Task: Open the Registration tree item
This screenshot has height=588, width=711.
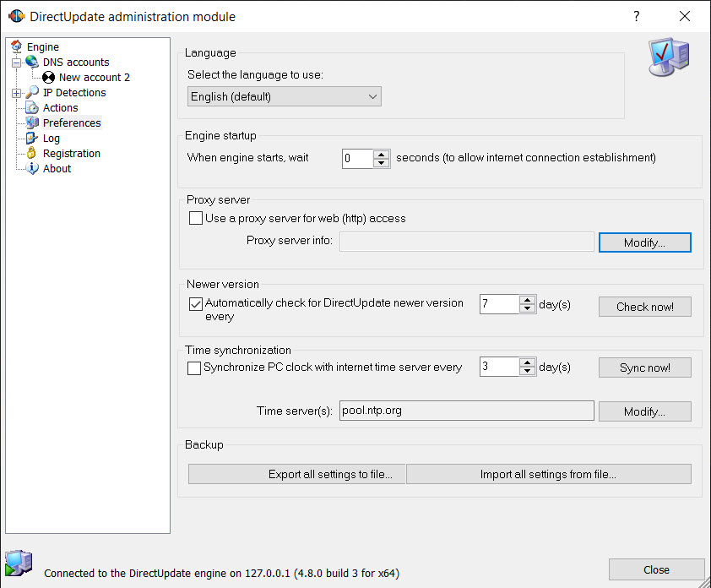Action: coord(72,154)
